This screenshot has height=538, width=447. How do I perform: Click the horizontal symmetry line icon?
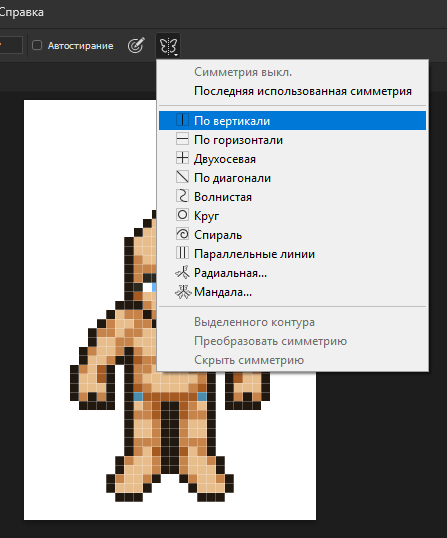pos(182,139)
